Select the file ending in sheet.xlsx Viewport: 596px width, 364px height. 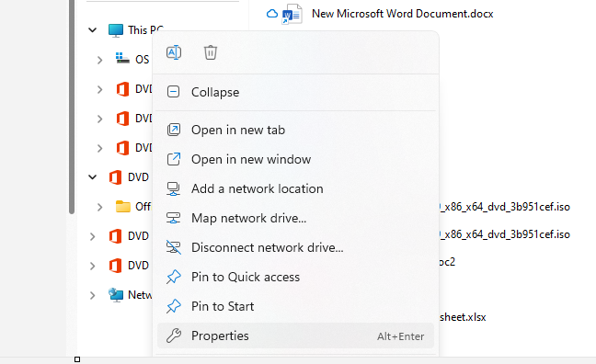click(x=463, y=317)
